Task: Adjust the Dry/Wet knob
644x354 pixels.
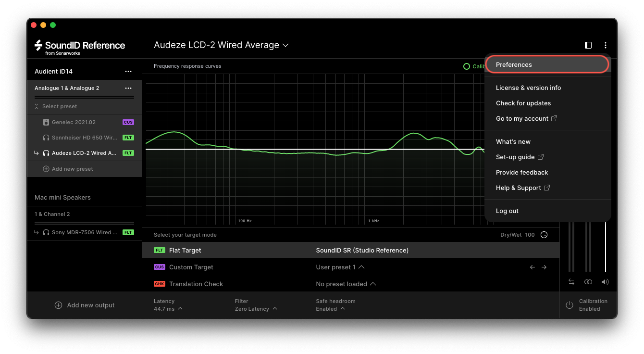Action: pos(544,235)
